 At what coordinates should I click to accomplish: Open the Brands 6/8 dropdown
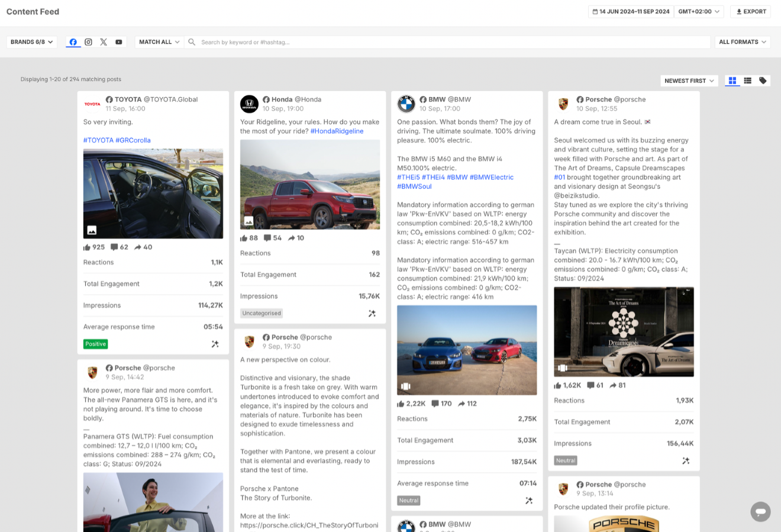point(32,42)
